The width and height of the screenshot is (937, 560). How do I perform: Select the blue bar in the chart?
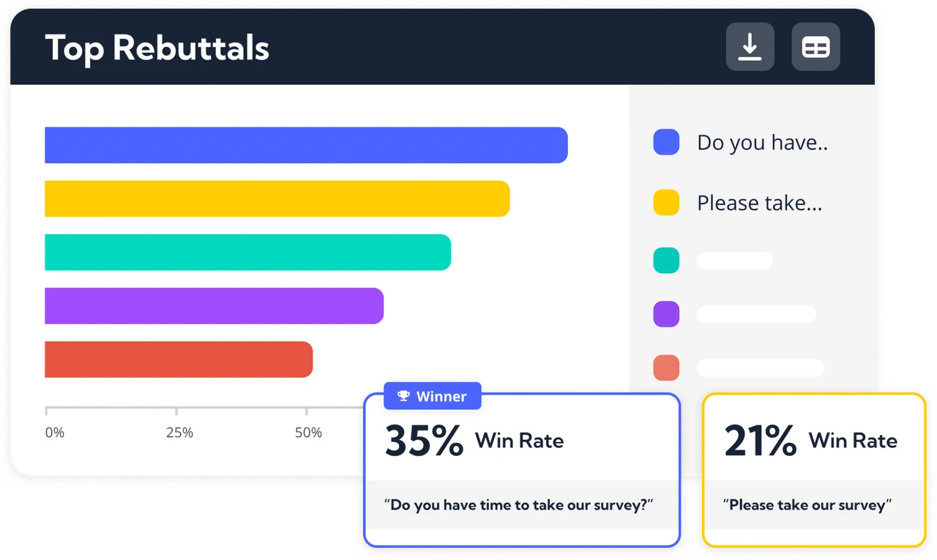point(306,145)
